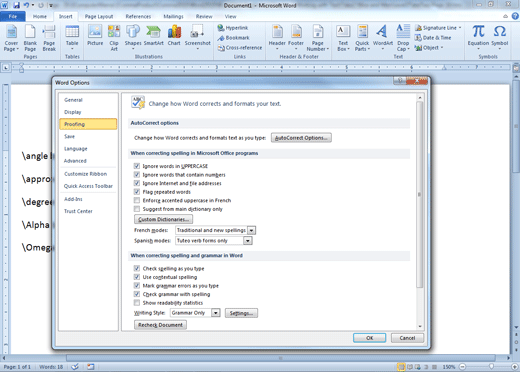The image size is (520, 372).
Task: Insert a Signature Line
Action: pos(438,28)
